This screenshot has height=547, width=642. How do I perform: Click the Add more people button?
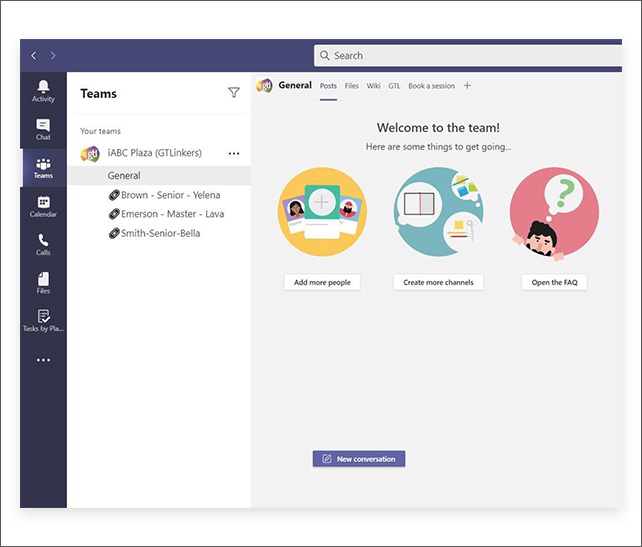(322, 283)
